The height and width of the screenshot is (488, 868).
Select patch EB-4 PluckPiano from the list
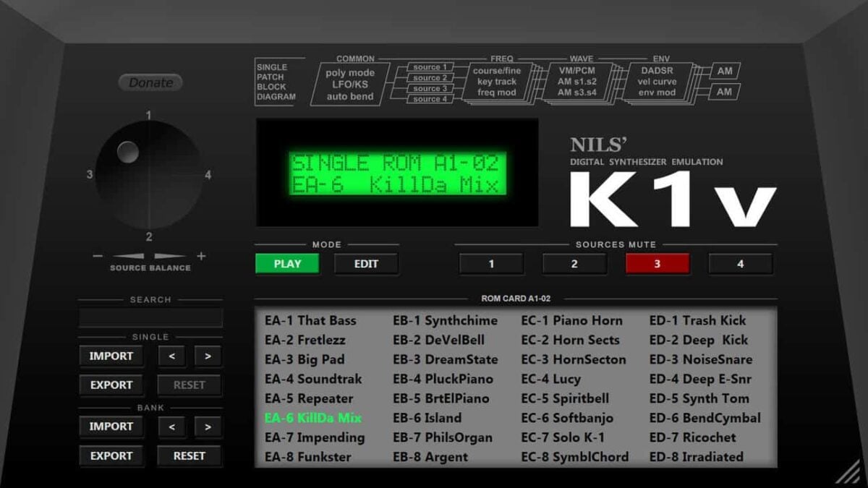pyautogui.click(x=445, y=379)
